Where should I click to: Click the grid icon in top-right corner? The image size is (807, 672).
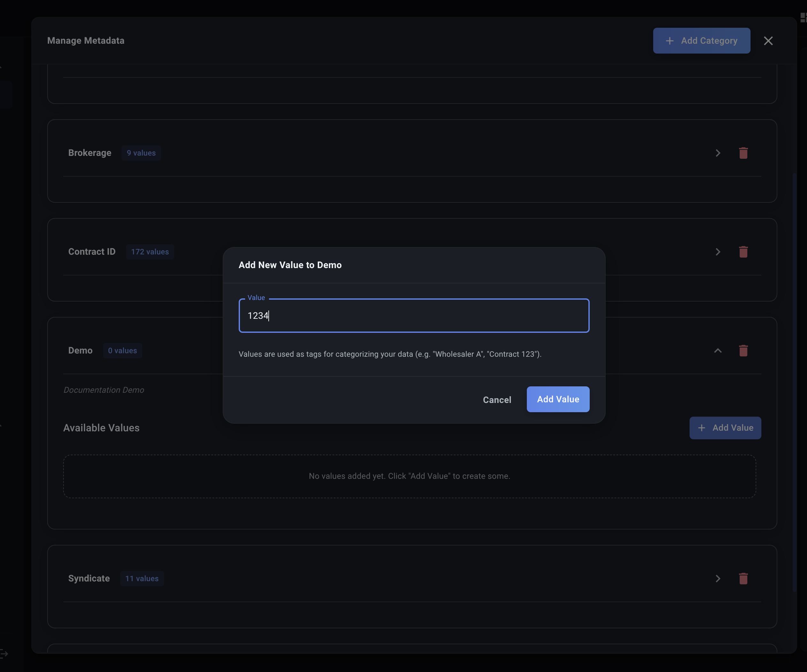pyautogui.click(x=803, y=18)
